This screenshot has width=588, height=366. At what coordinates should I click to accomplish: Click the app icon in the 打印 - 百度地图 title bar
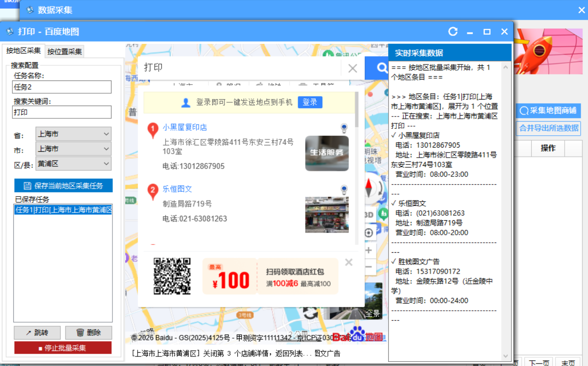coord(10,32)
